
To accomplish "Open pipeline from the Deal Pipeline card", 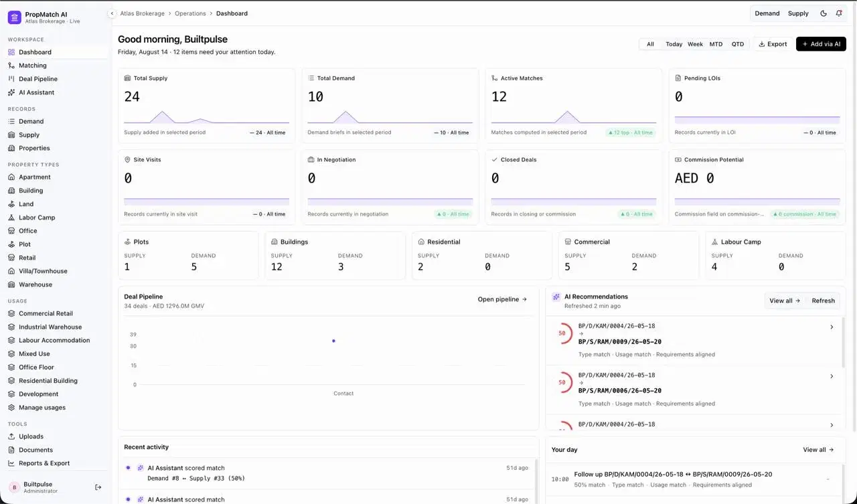I will click(502, 299).
